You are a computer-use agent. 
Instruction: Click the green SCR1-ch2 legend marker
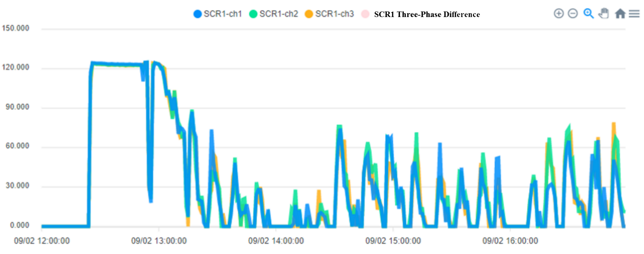[253, 14]
